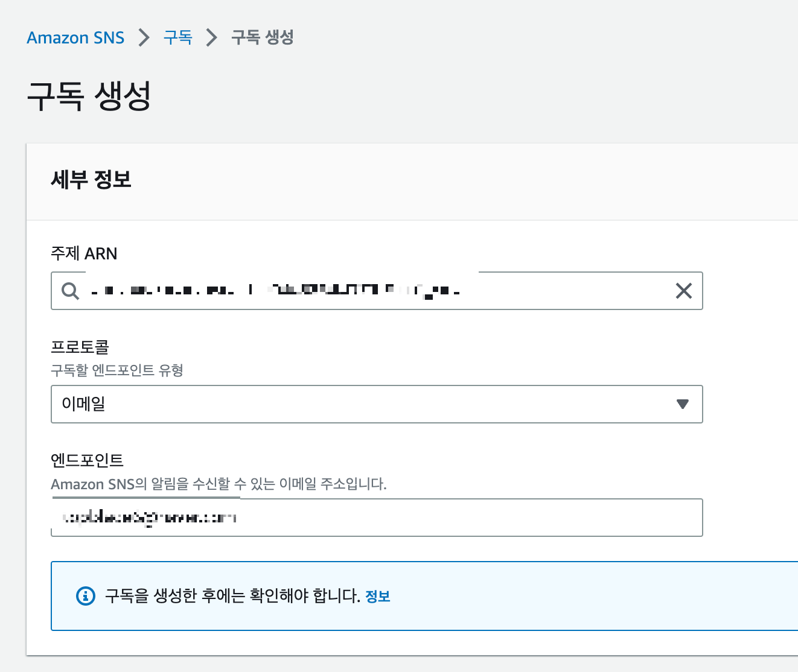
Task: Click the search magnifier icon in 주제 ARN
Action: click(x=70, y=291)
